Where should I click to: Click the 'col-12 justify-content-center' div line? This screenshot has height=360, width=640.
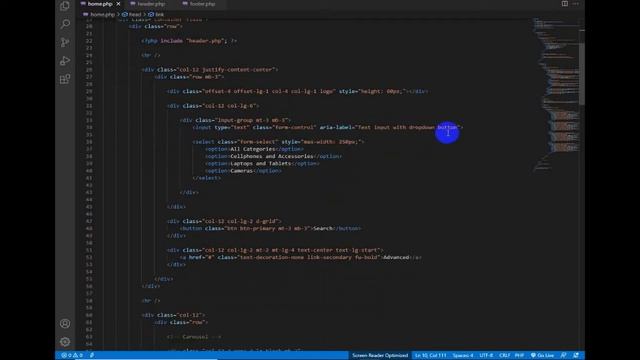210,70
